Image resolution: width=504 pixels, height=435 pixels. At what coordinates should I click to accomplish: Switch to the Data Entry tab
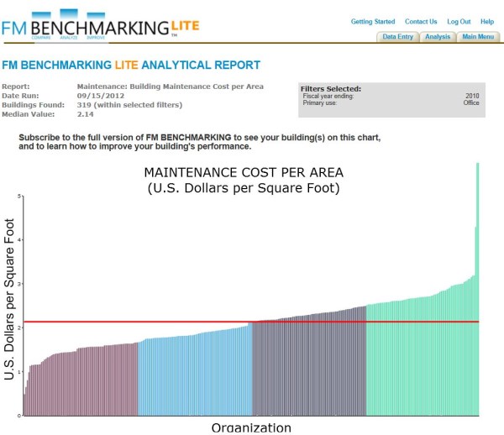pyautogui.click(x=397, y=37)
